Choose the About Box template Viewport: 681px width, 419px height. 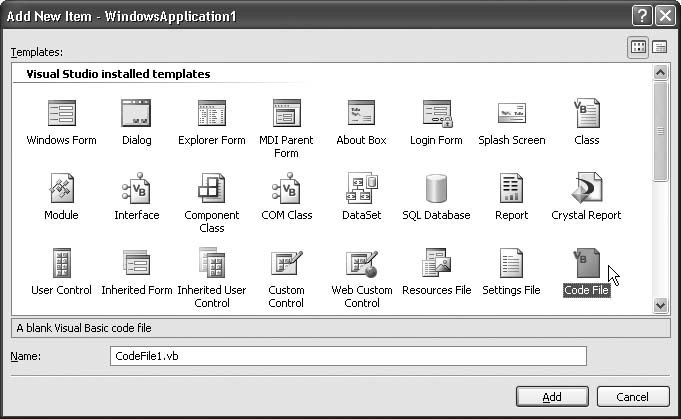(x=361, y=113)
